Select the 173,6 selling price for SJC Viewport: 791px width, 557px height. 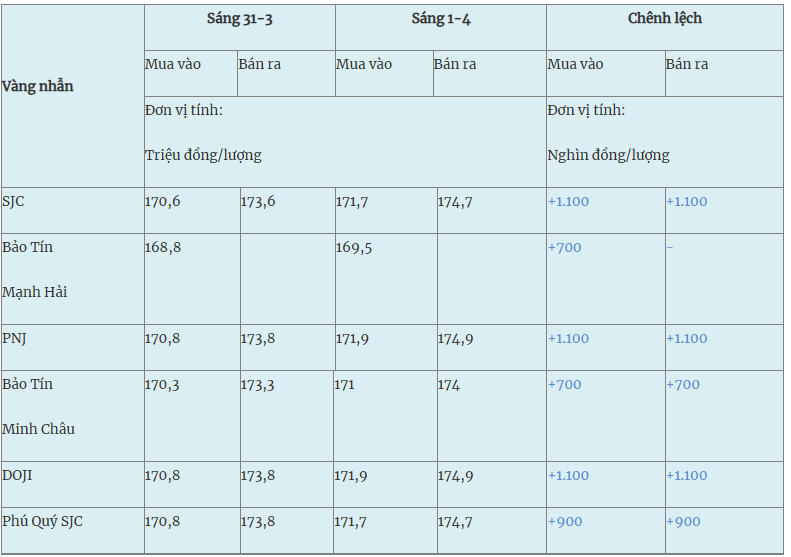click(x=258, y=202)
